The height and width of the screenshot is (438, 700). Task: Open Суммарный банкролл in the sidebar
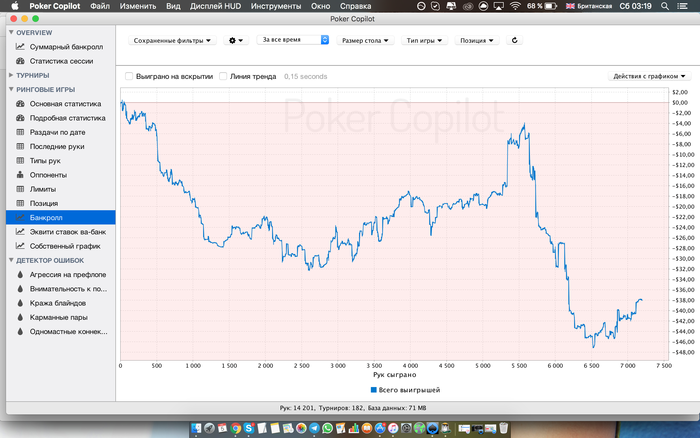[66, 47]
